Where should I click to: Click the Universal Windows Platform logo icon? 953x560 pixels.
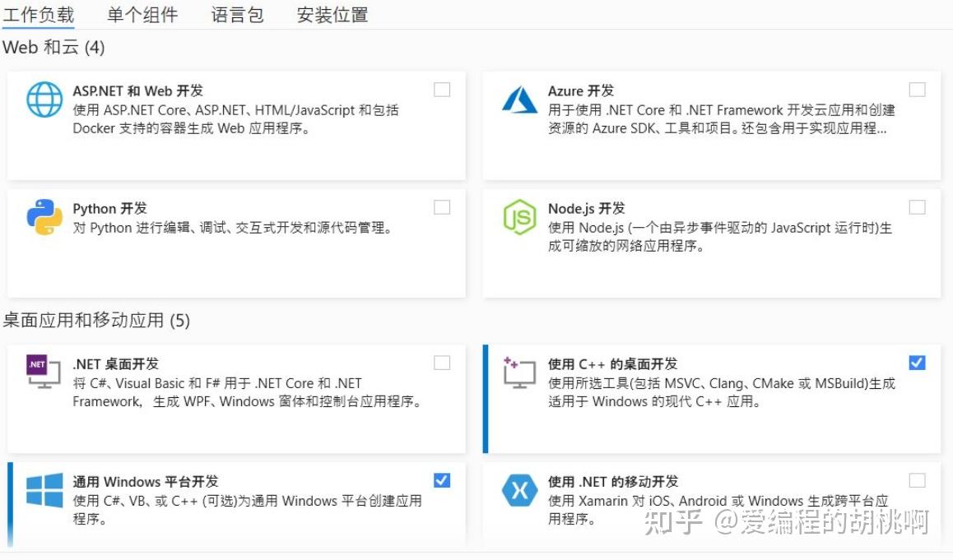coord(44,491)
